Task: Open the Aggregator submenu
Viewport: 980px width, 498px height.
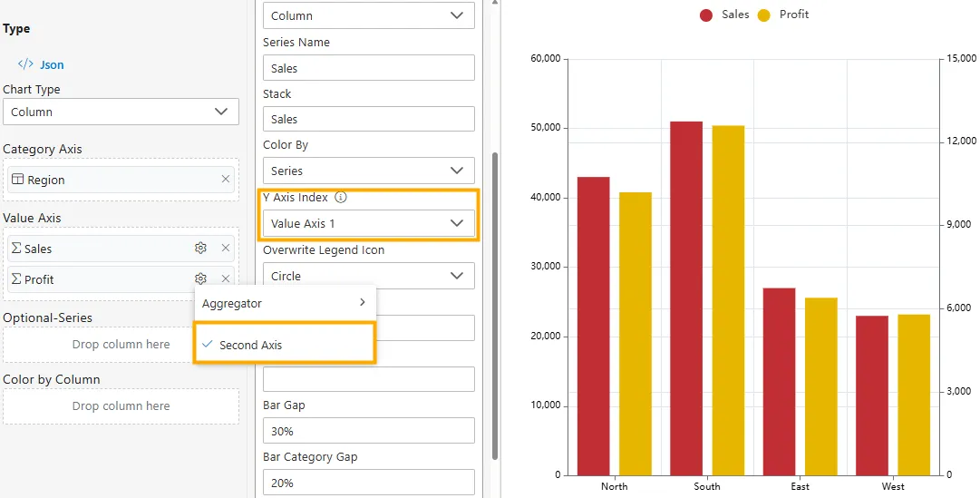Action: click(x=284, y=303)
